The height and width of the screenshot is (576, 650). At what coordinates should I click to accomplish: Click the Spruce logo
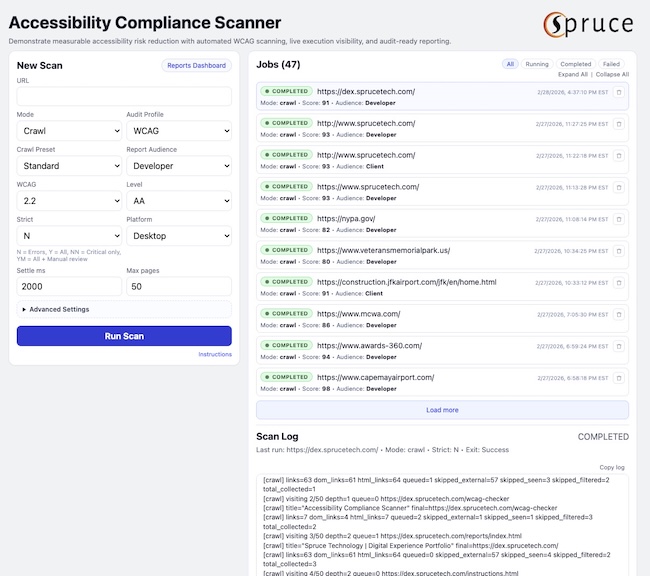[x=588, y=24]
